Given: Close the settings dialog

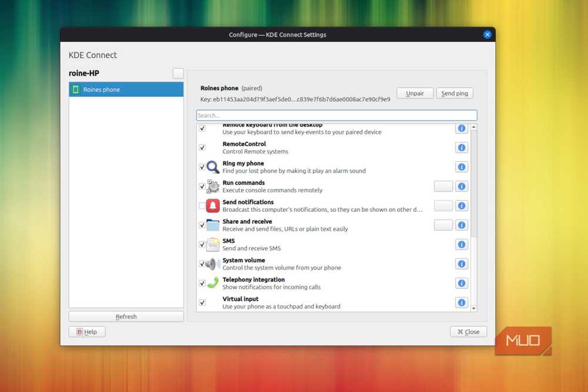Looking at the screenshot, I should 469,332.
